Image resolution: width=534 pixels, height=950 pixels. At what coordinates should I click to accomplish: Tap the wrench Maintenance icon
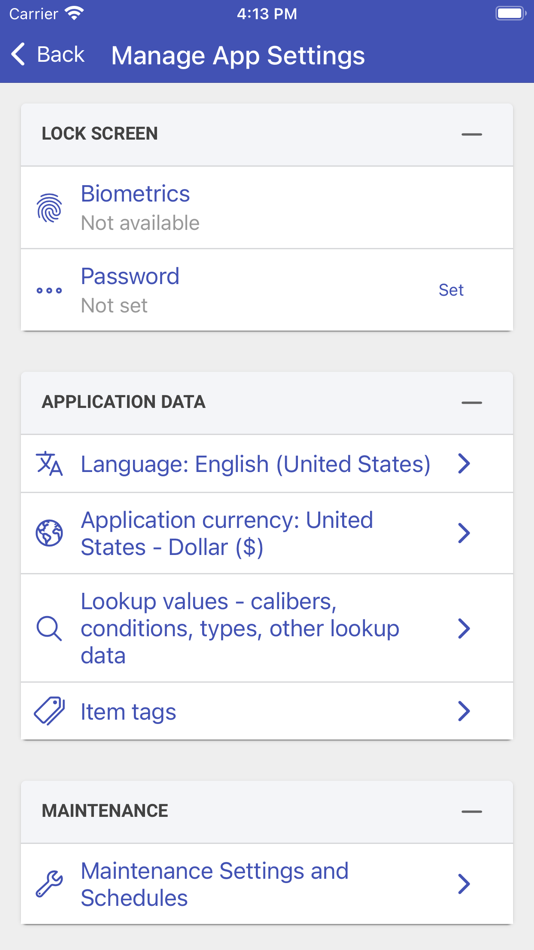[49, 884]
